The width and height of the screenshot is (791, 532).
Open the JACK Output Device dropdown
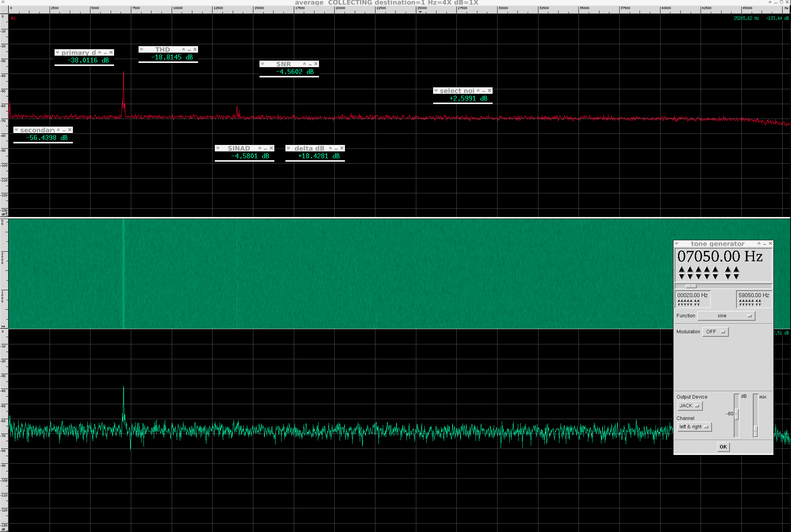[x=690, y=406]
